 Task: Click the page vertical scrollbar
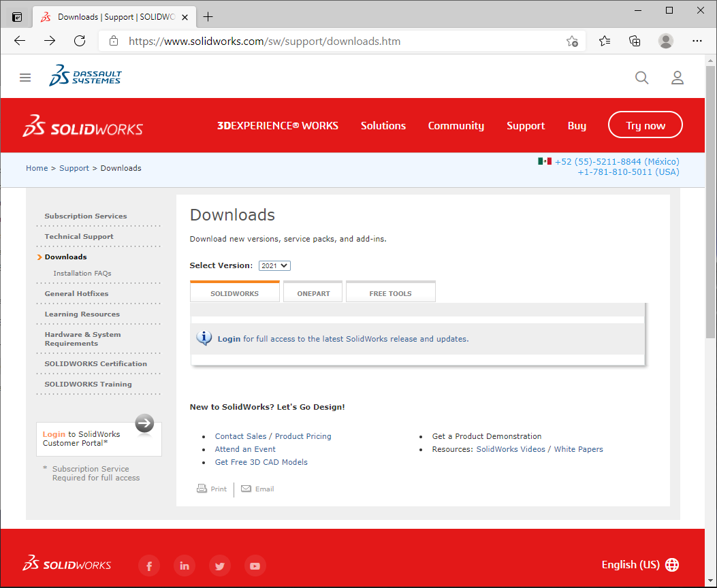click(x=710, y=201)
